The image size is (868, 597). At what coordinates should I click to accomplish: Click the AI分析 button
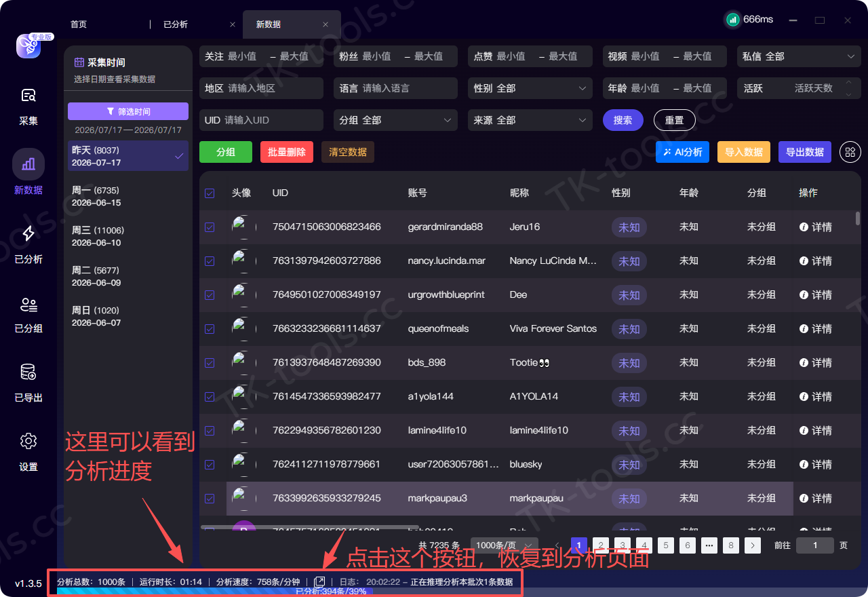(682, 152)
